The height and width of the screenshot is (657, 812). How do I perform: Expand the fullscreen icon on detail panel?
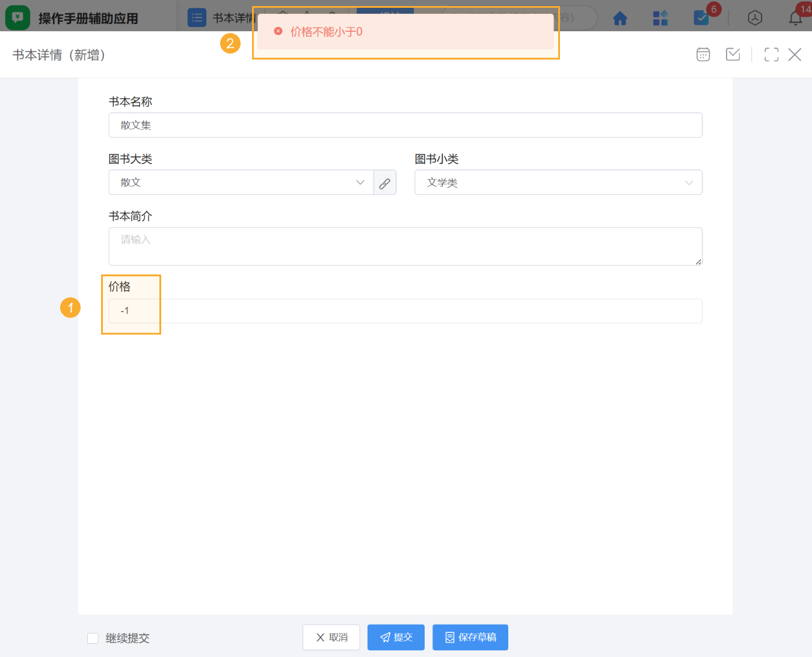click(771, 54)
